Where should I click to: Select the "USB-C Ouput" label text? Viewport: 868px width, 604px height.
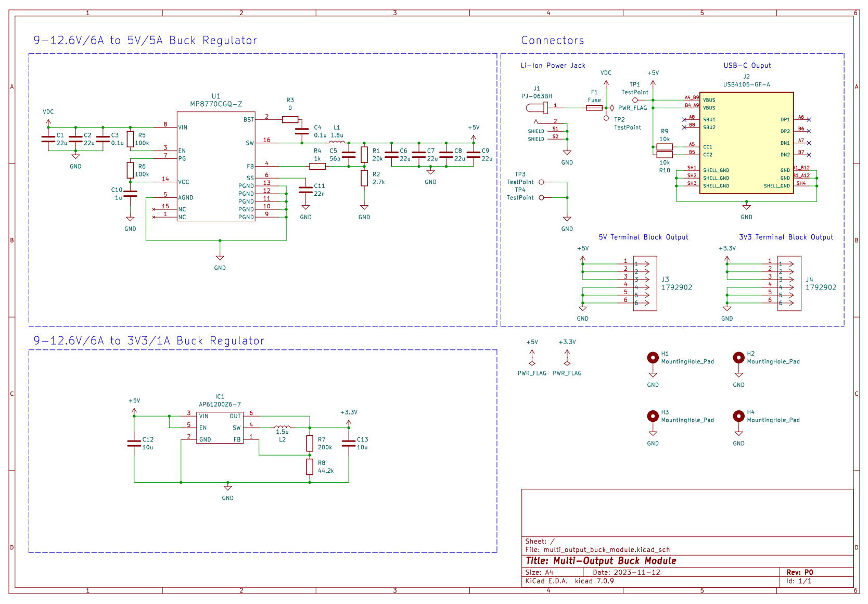tap(747, 66)
